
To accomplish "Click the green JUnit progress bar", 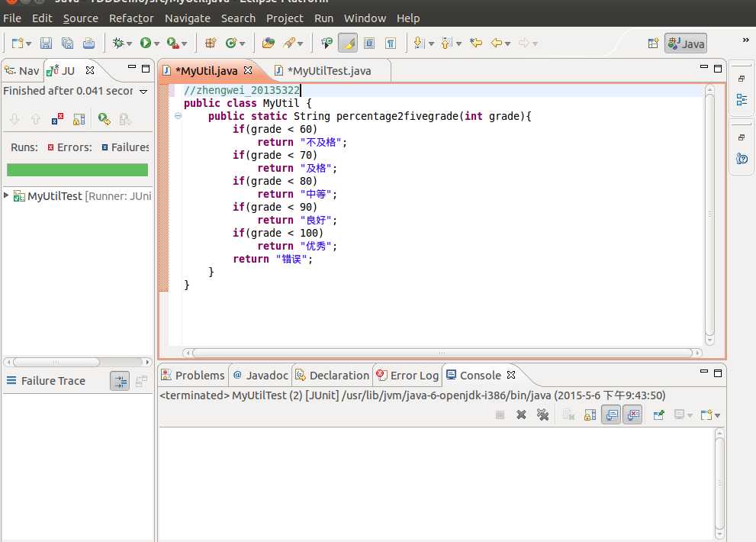I will pyautogui.click(x=77, y=170).
